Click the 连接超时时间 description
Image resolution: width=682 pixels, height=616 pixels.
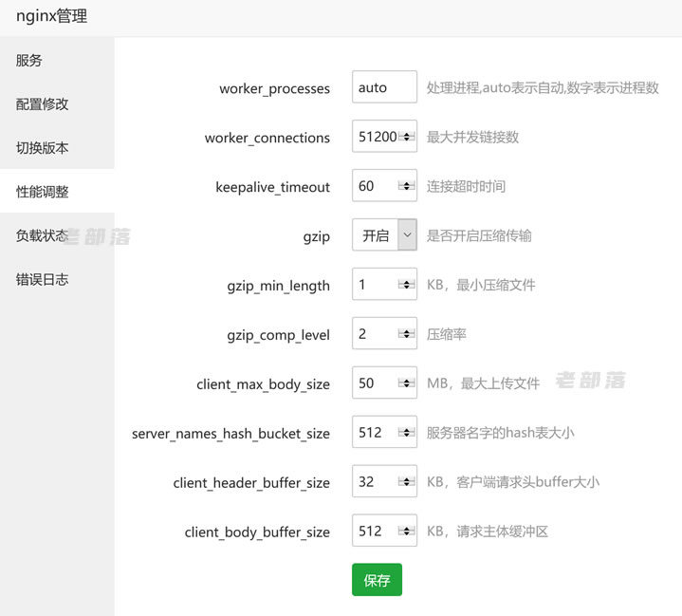pyautogui.click(x=466, y=186)
